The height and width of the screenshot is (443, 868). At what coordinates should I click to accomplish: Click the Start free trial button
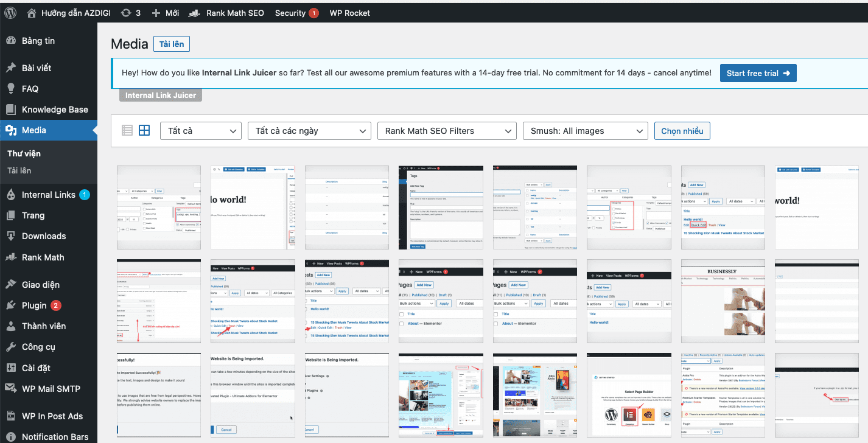(758, 73)
